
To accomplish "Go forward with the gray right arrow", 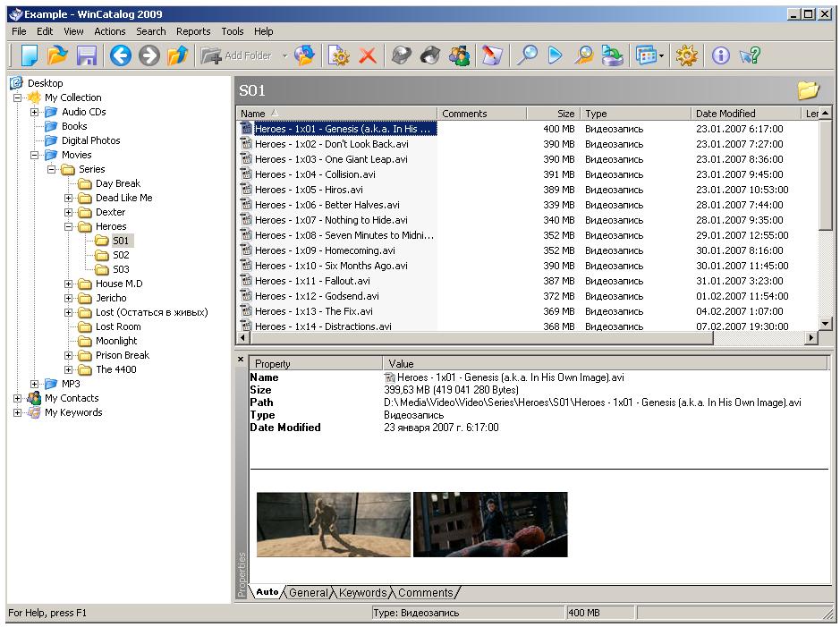I will pyautogui.click(x=148, y=55).
